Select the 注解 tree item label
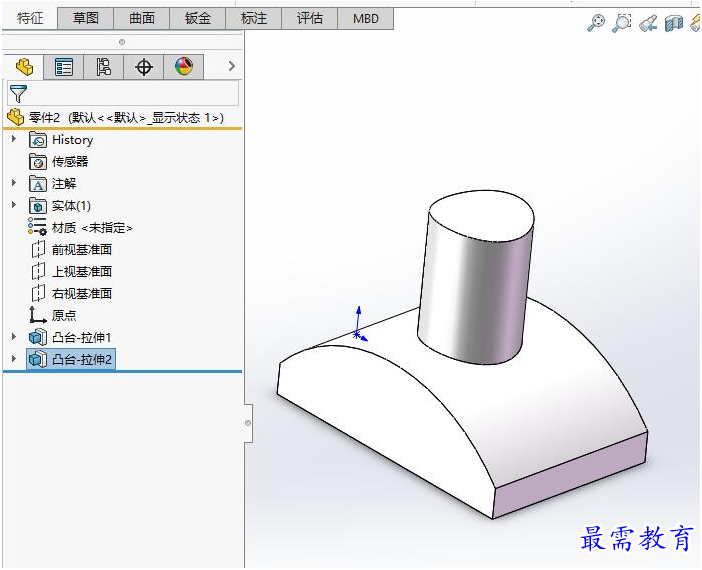This screenshot has height=570, width=702. [x=64, y=184]
